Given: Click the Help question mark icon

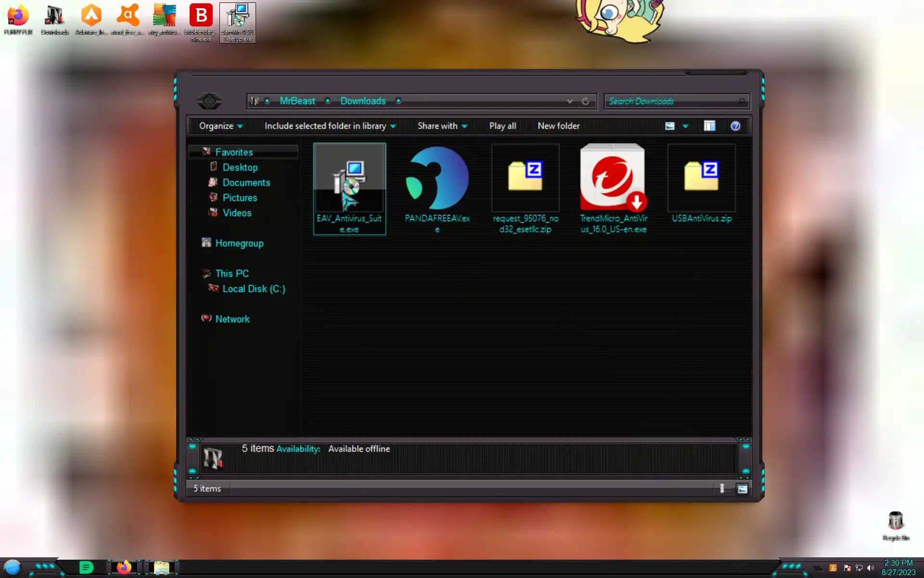Looking at the screenshot, I should 735,126.
